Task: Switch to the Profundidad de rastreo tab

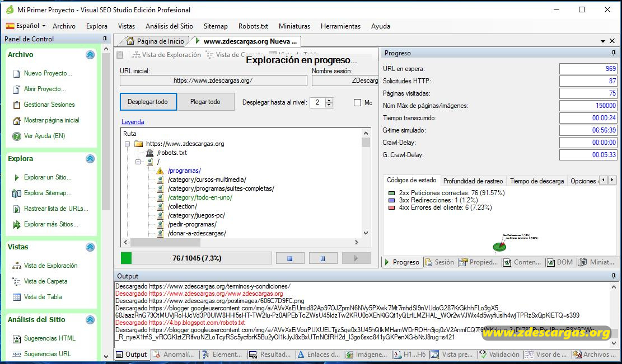Action: (x=473, y=181)
